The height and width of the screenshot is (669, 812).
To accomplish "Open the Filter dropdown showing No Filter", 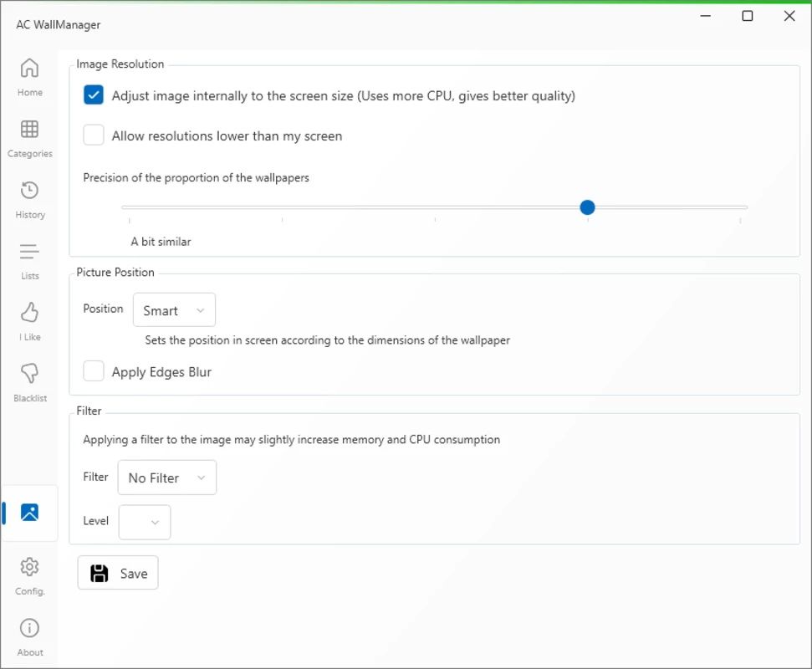I will click(167, 477).
